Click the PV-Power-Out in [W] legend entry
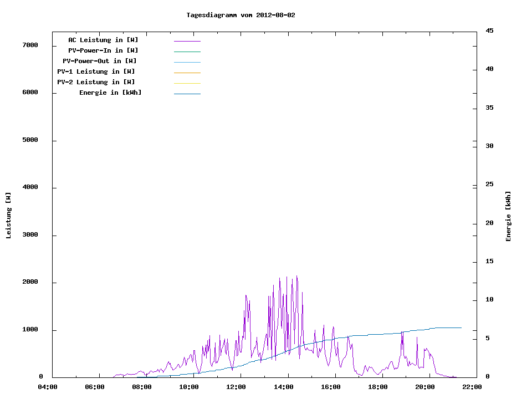 100,61
